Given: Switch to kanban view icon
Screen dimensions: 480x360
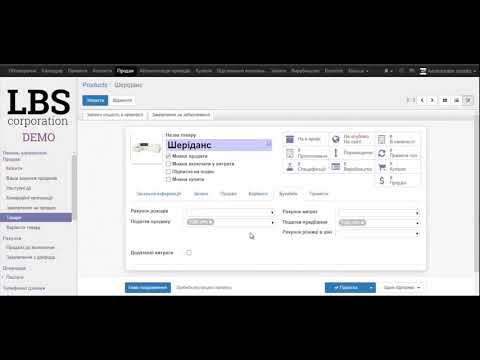Looking at the screenshot, I should coord(445,100).
